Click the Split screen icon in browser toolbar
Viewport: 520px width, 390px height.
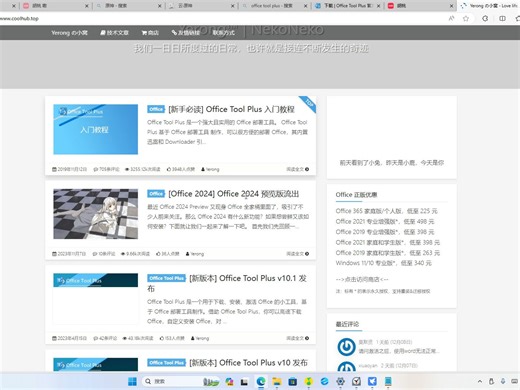[x=502, y=18]
